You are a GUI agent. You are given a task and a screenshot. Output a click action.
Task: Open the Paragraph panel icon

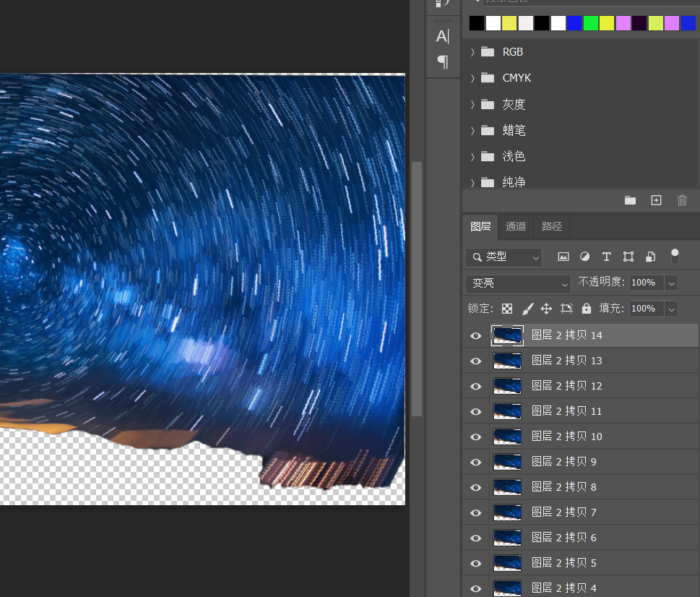(443, 62)
